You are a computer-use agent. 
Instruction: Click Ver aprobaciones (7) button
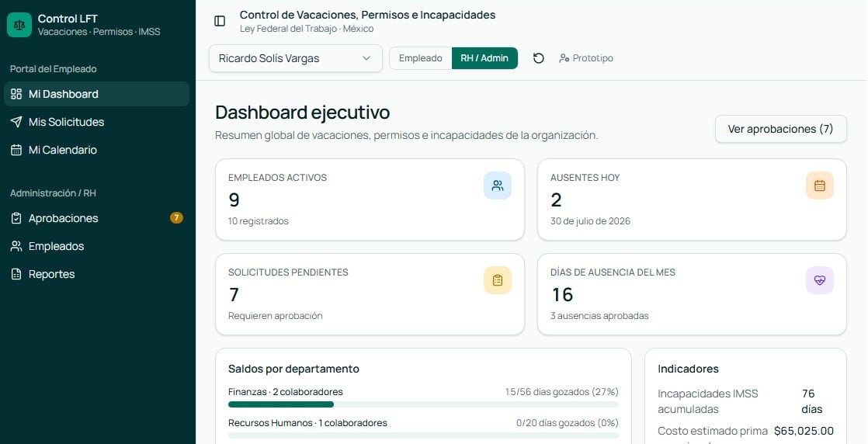pos(780,129)
